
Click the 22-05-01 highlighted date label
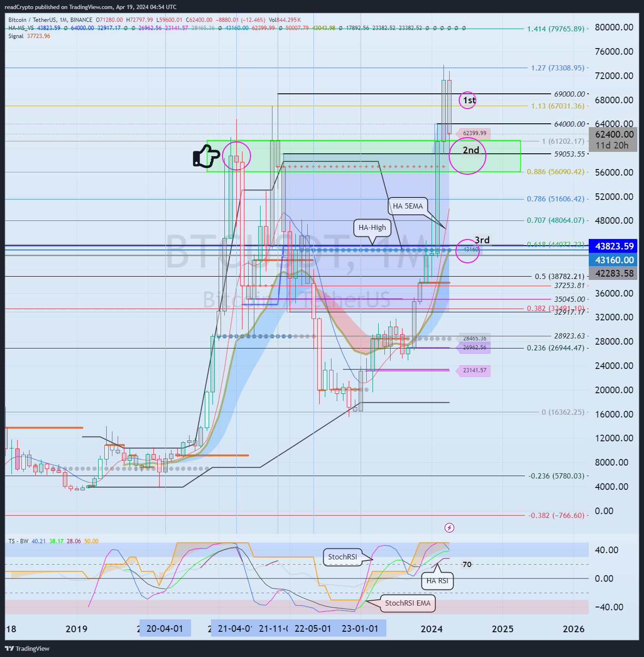(x=312, y=628)
